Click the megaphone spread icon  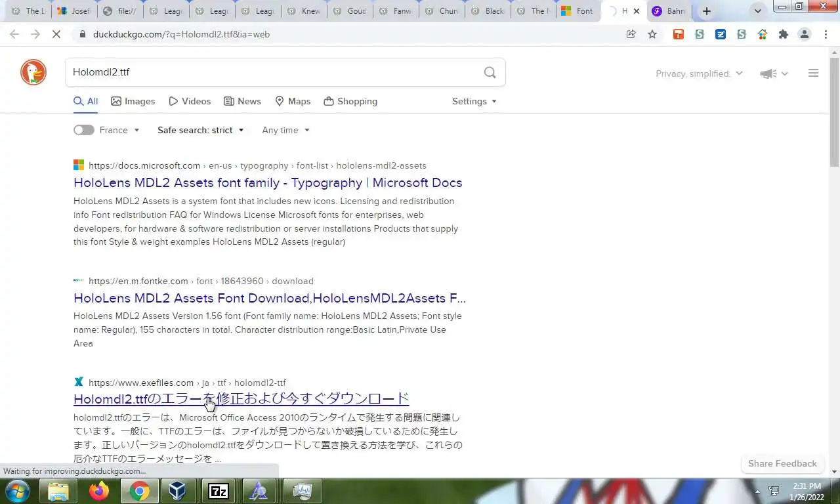pos(768,73)
